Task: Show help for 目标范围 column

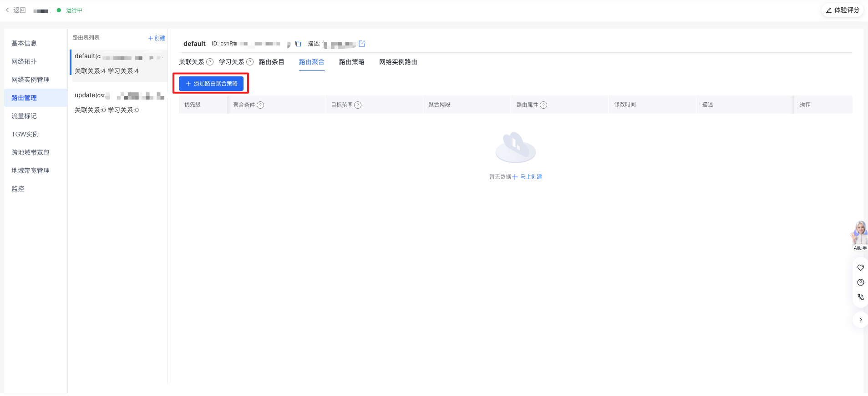Action: 358,105
